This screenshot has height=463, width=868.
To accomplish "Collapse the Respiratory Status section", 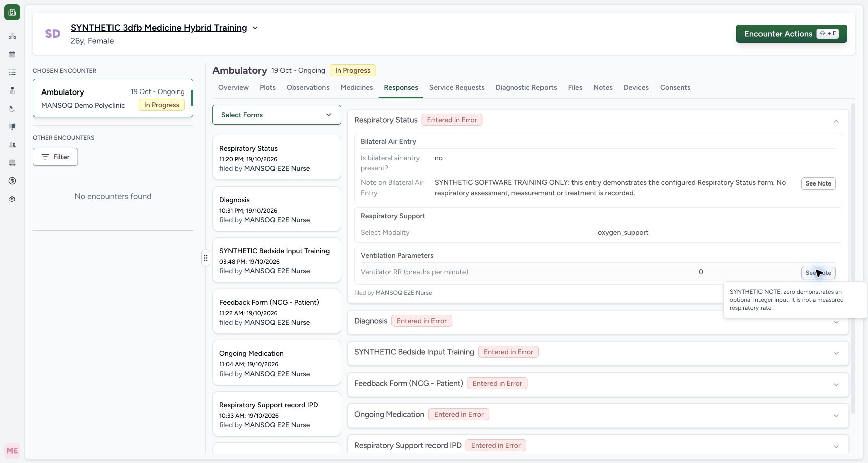I will [836, 121].
